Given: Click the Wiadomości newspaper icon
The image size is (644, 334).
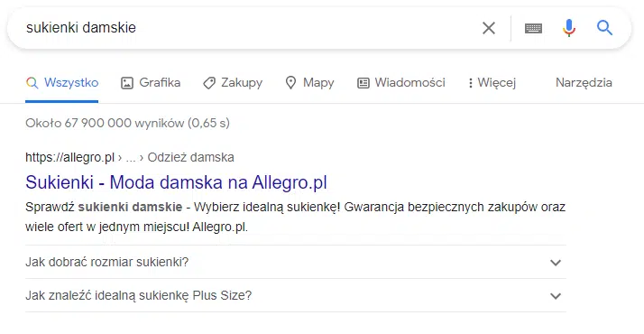Looking at the screenshot, I should (x=363, y=83).
